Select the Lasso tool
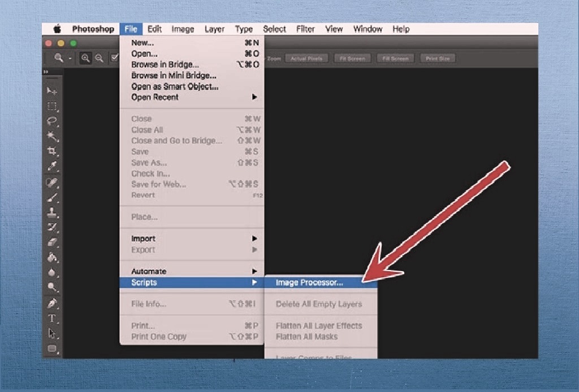The width and height of the screenshot is (579, 392). click(x=52, y=121)
